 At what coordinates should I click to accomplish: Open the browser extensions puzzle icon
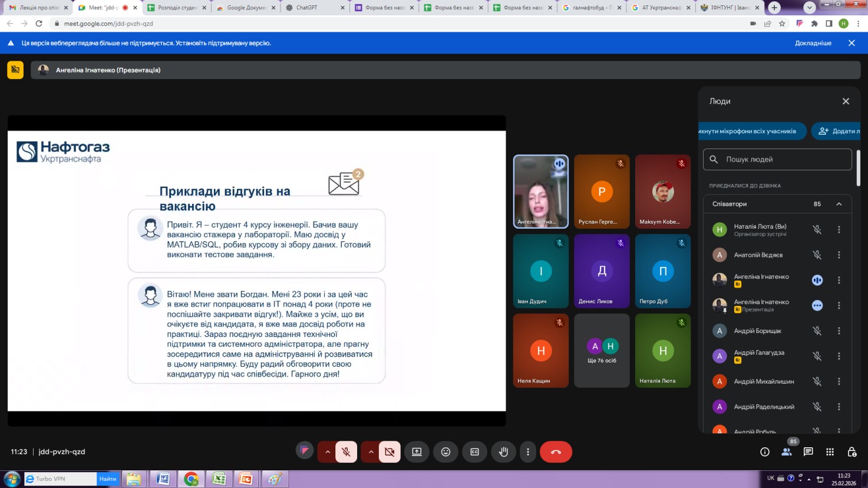point(814,24)
